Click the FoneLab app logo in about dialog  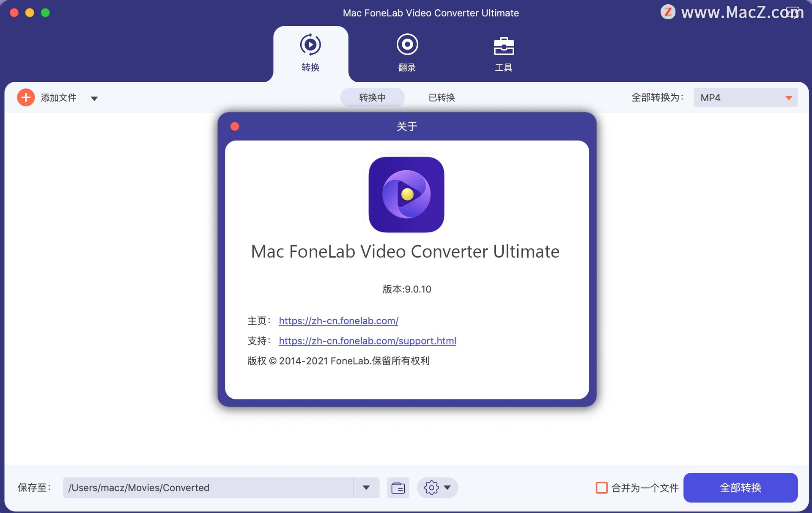[x=406, y=195]
